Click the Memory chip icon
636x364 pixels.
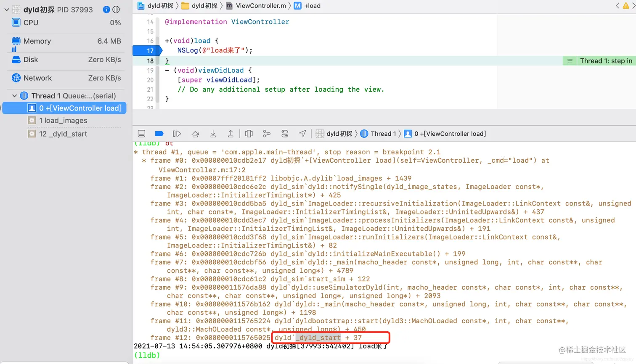tap(16, 41)
